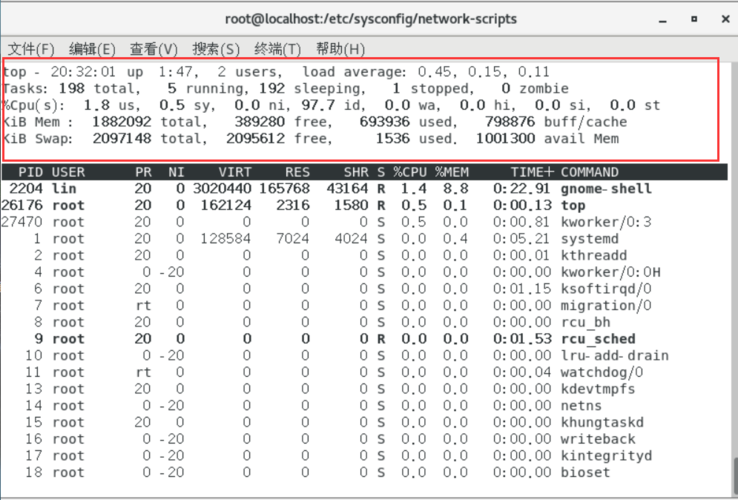Click the 97.7 id CPU value
This screenshot has width=738, height=500.
pyautogui.click(x=318, y=105)
